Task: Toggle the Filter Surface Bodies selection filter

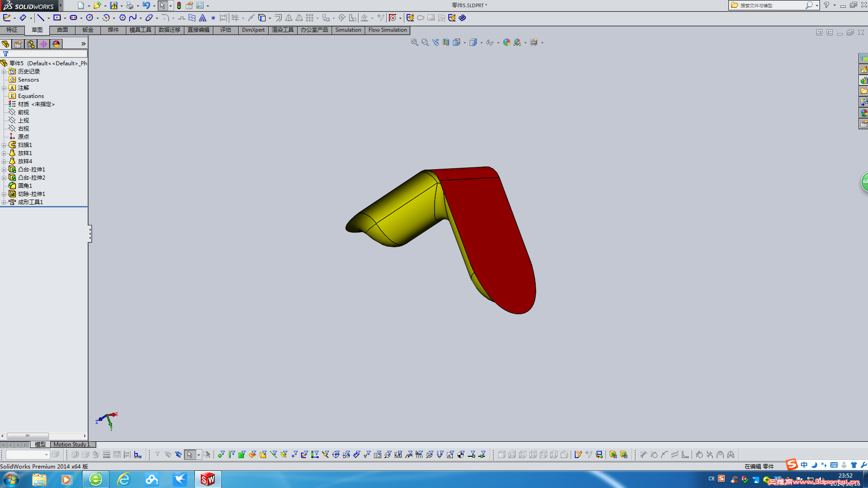Action: click(252, 454)
